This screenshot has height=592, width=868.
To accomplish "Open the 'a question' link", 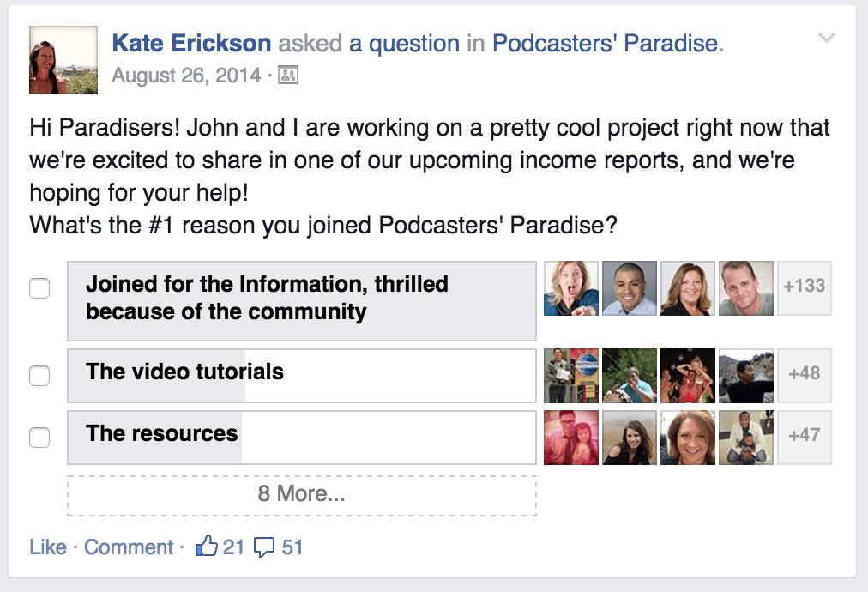I will click(x=404, y=43).
